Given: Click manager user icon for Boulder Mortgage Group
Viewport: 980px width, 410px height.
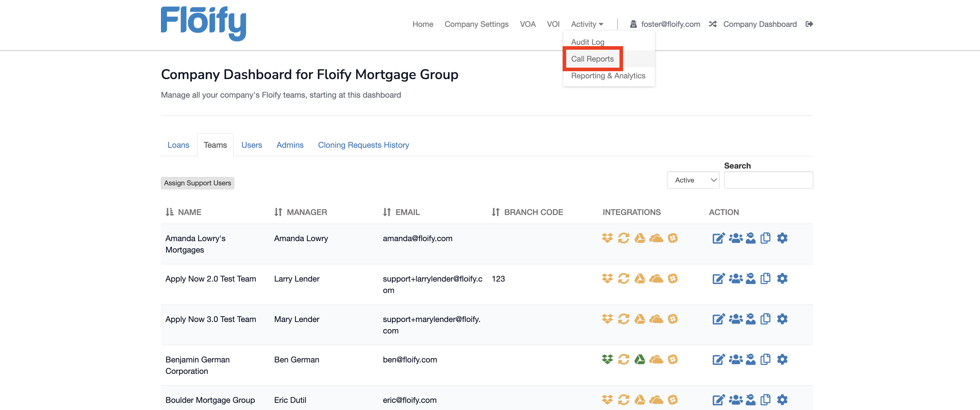Looking at the screenshot, I should [x=750, y=400].
